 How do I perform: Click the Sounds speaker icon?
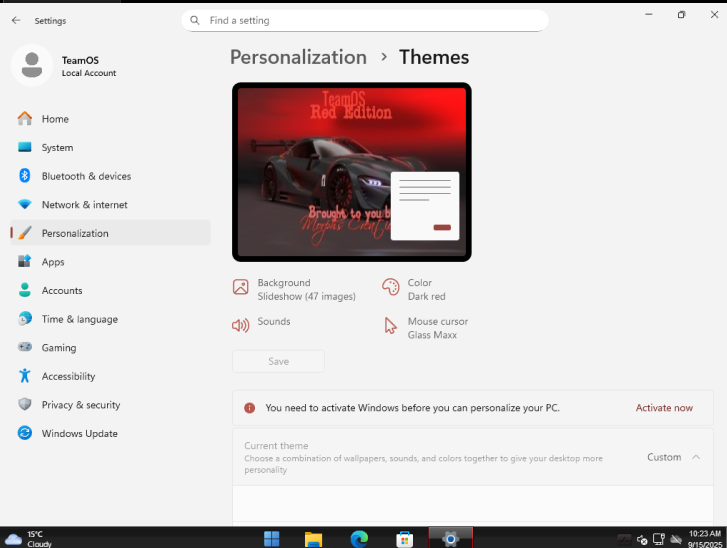click(x=241, y=325)
